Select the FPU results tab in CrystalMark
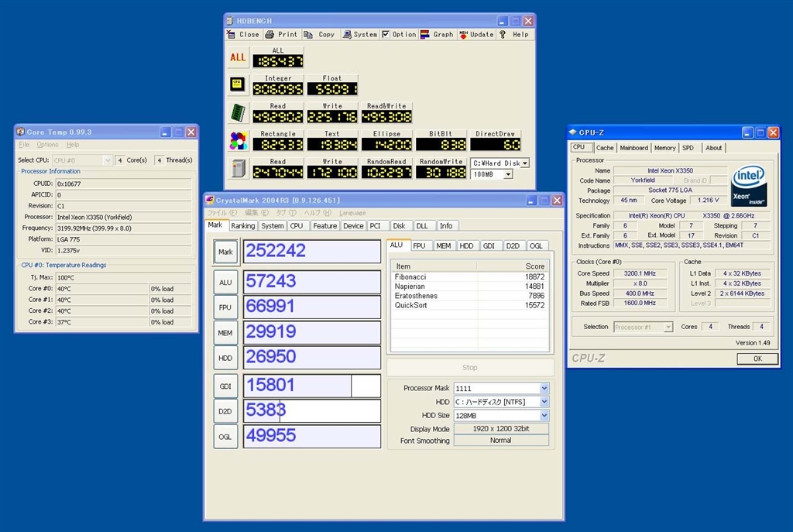The height and width of the screenshot is (532, 793). [x=419, y=245]
